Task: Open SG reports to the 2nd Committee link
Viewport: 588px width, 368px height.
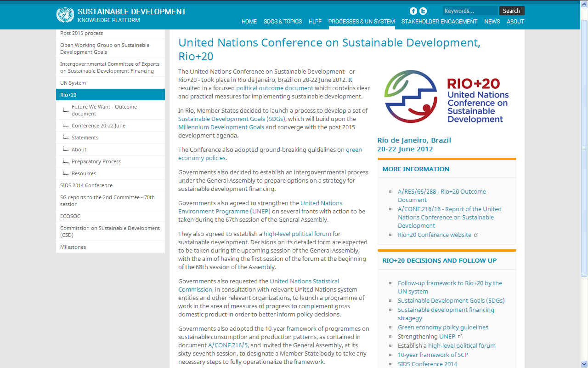Action: (x=110, y=201)
